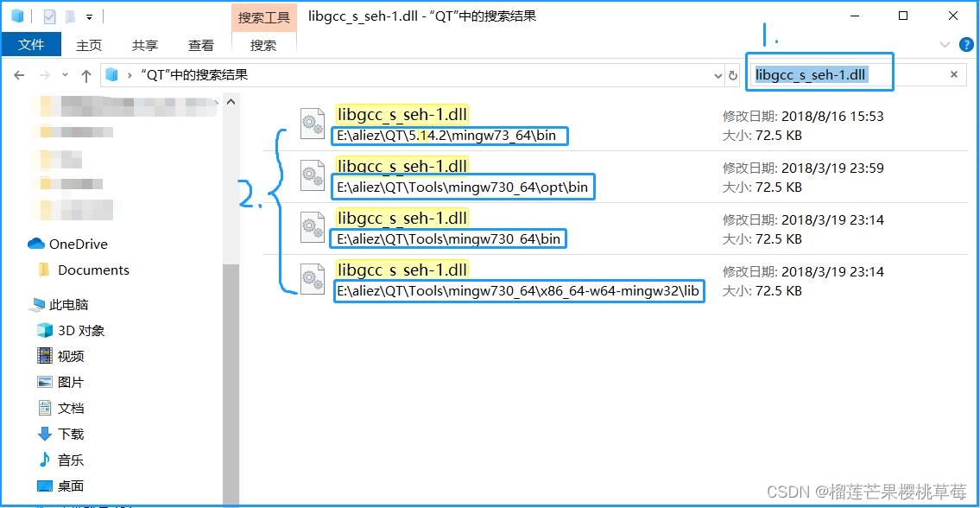This screenshot has width=980, height=508.
Task: Switch to the 主页 tab
Action: (x=89, y=45)
